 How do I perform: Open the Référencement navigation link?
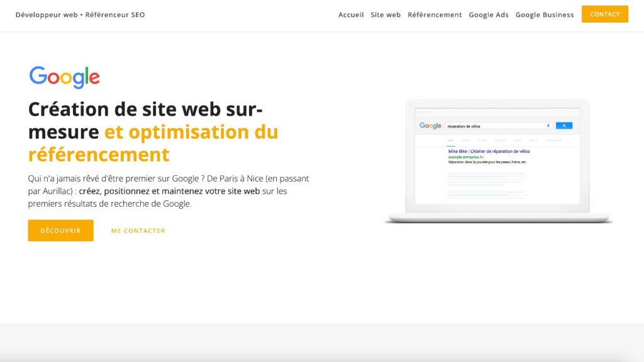(435, 15)
